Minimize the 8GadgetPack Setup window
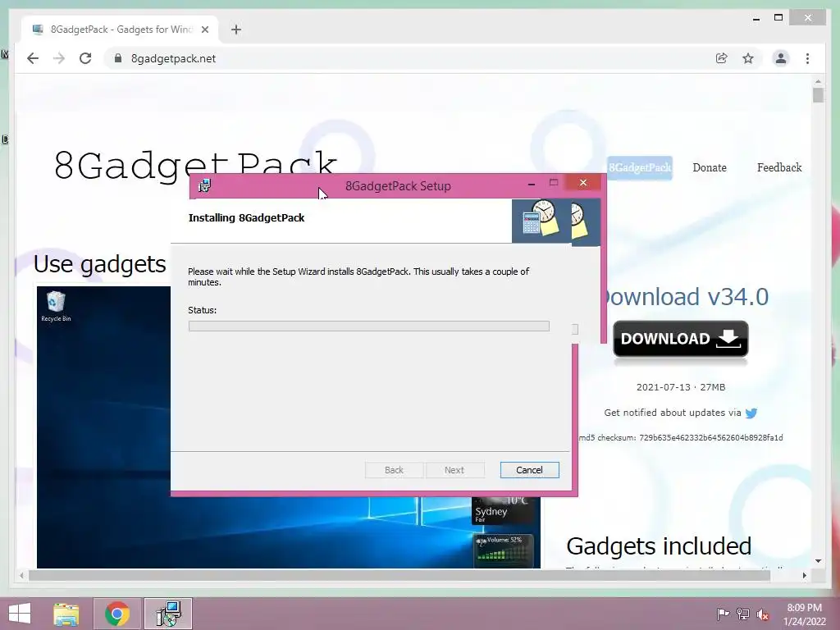Viewport: 840px width, 630px height. click(531, 183)
